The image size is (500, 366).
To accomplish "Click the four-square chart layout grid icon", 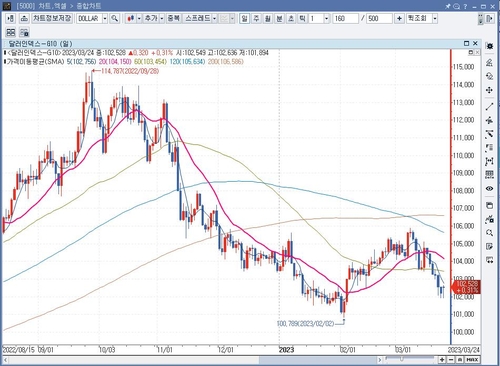I will tap(11, 32).
